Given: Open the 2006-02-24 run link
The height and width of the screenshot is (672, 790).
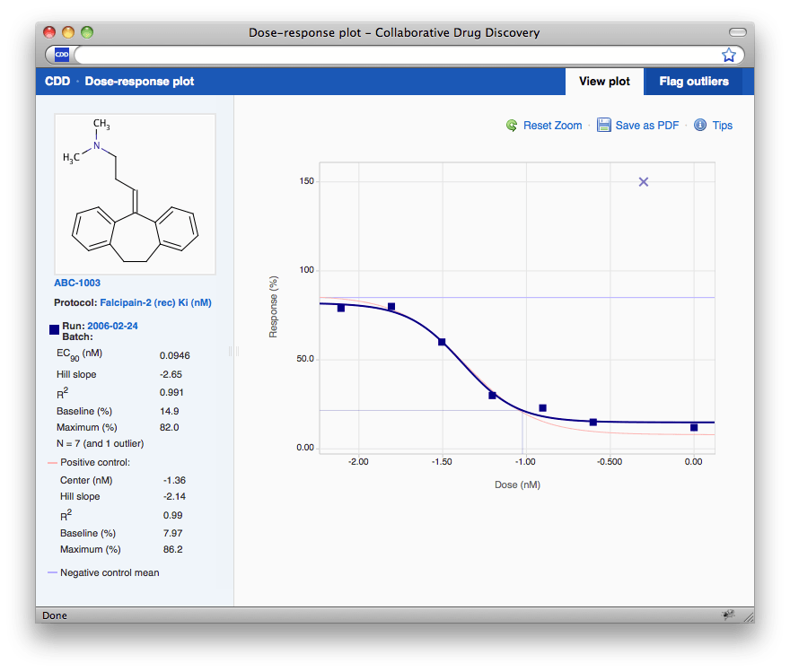Looking at the screenshot, I should click(113, 326).
